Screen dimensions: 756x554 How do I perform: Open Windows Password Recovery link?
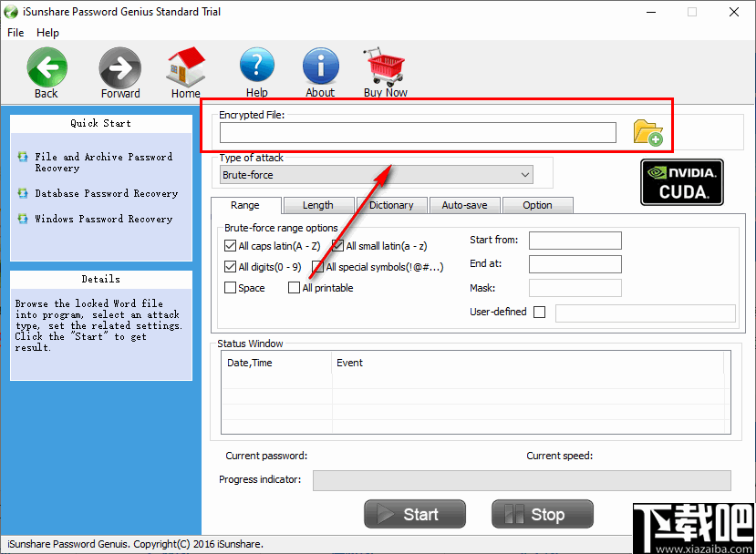click(x=104, y=219)
